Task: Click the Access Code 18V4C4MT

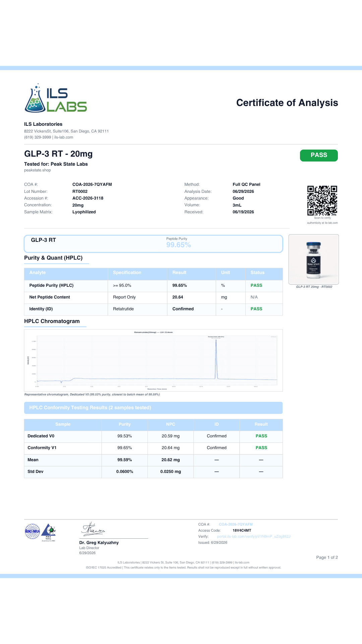Action: coord(242,530)
